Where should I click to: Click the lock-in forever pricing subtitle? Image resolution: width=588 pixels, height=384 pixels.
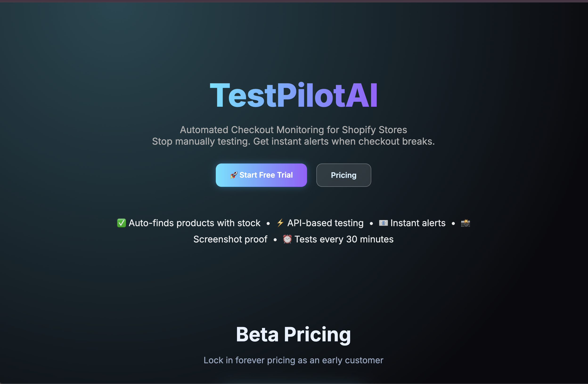coord(294,360)
